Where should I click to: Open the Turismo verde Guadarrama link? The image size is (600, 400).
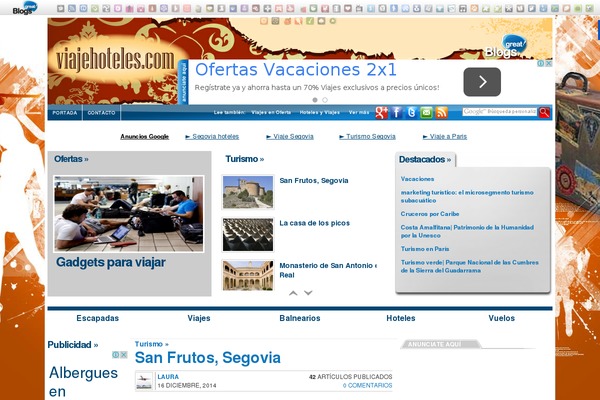pyautogui.click(x=470, y=266)
